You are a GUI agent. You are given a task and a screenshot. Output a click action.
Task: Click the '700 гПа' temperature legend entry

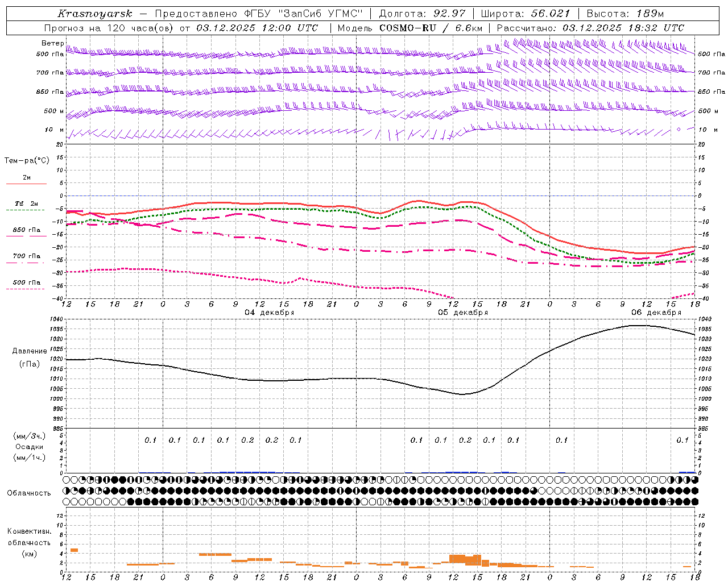[27, 256]
